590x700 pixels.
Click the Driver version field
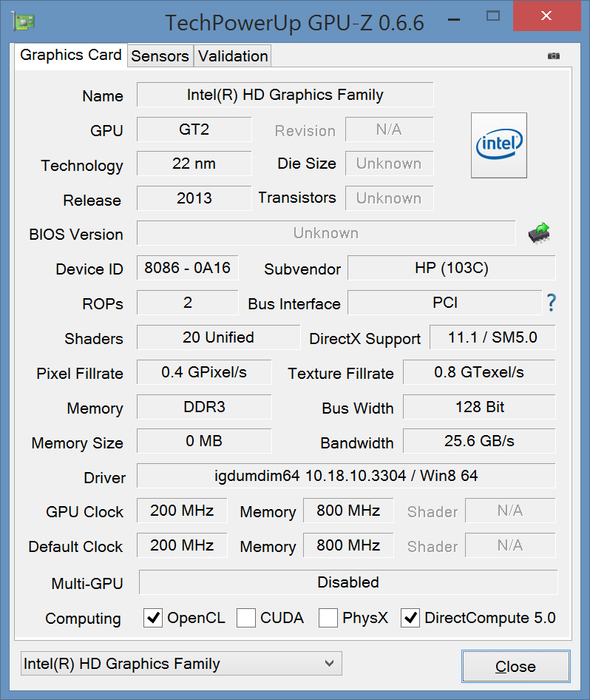tap(346, 476)
